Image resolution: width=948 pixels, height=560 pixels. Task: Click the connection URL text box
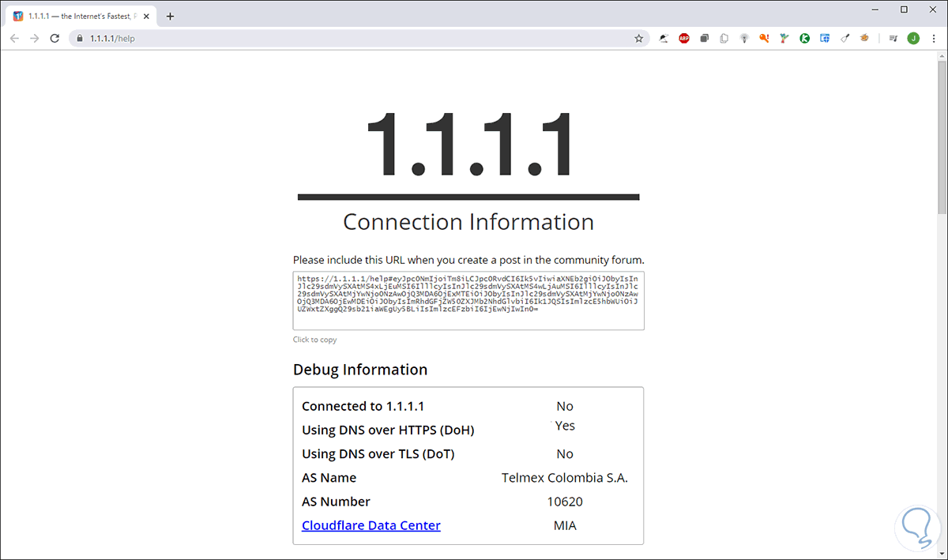(x=468, y=300)
